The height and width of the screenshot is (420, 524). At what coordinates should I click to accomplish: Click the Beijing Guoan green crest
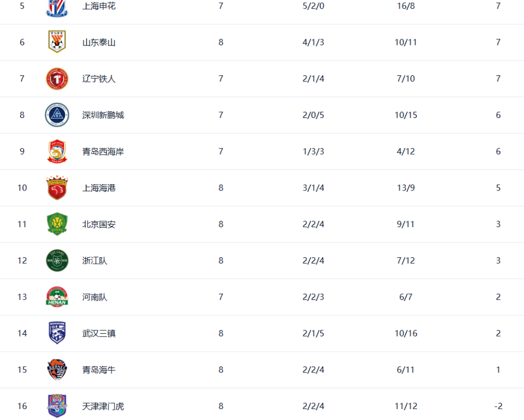click(x=57, y=224)
